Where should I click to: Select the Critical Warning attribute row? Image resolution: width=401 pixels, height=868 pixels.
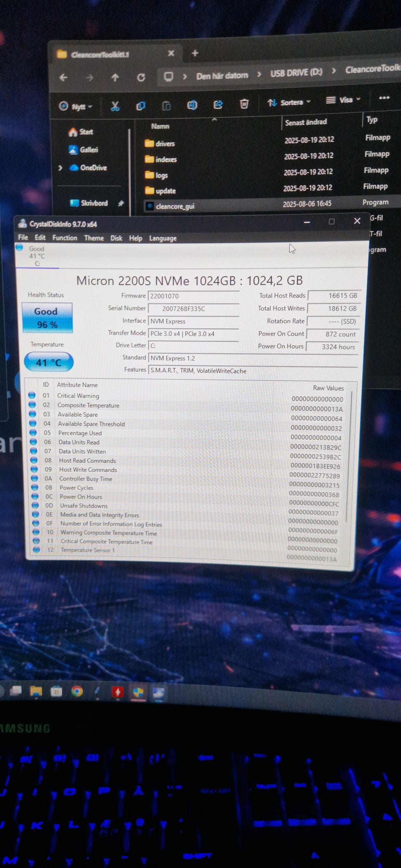(187, 396)
